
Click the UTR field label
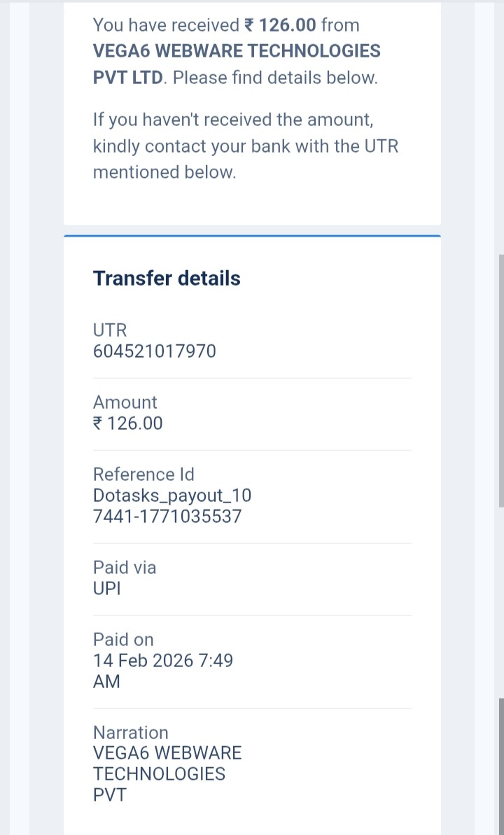[110, 330]
